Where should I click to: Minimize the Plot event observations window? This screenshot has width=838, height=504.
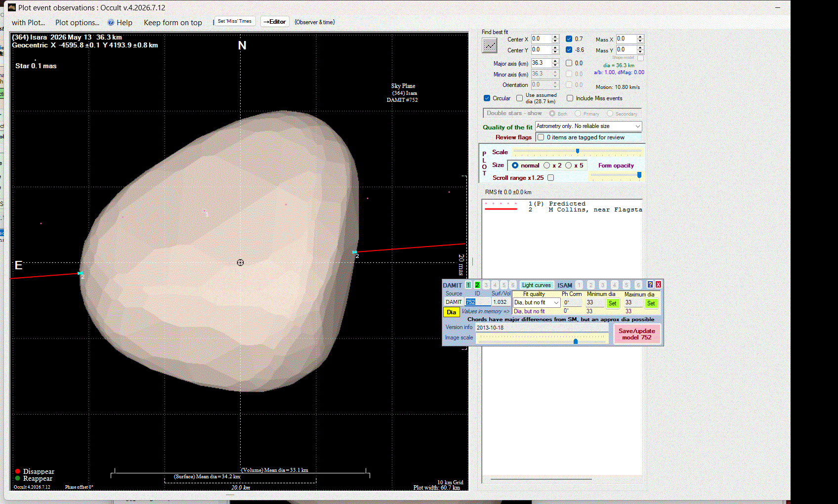[x=778, y=7]
